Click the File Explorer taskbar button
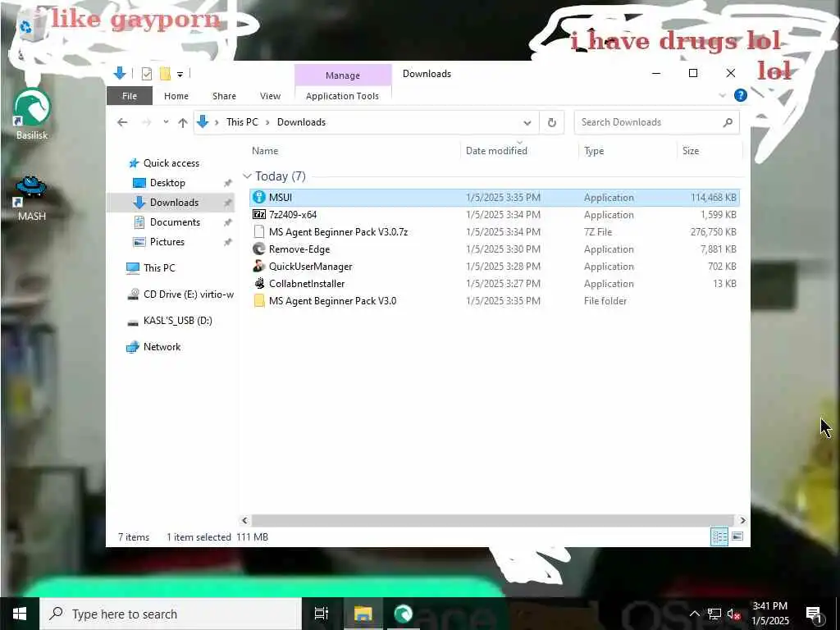 pos(363,614)
